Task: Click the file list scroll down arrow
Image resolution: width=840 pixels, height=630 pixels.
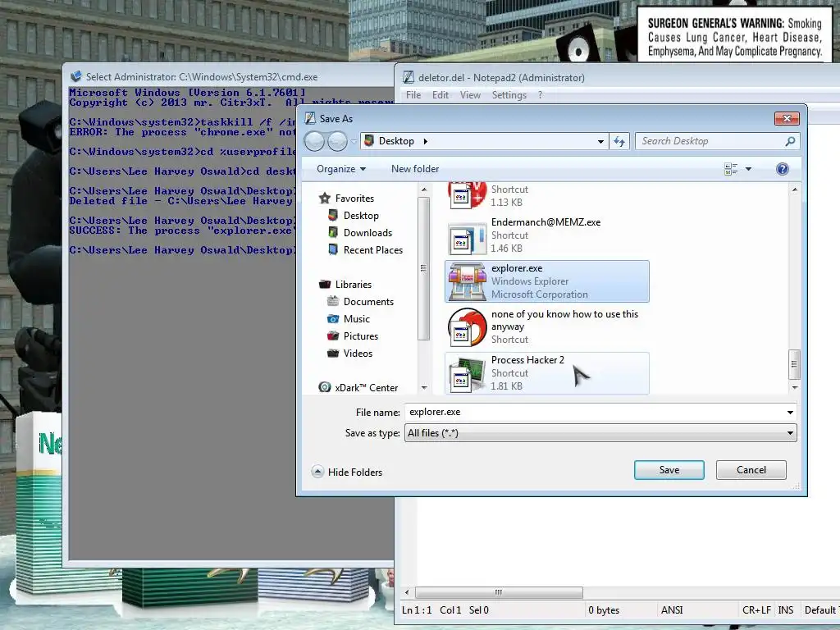Action: (794, 387)
